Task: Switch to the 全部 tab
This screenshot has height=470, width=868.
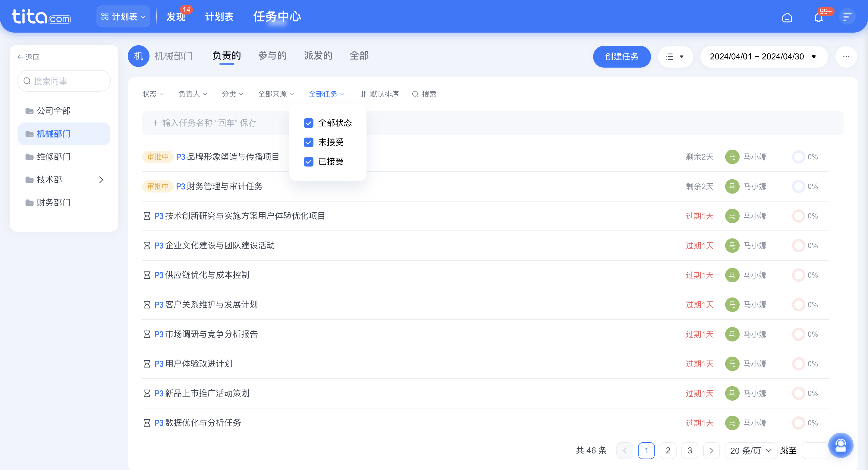Action: pos(359,56)
